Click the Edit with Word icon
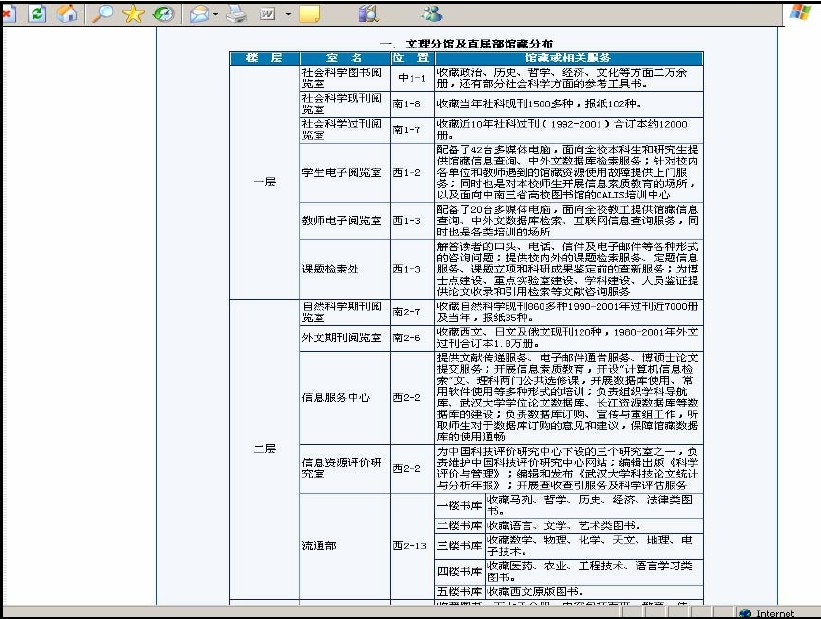 click(x=268, y=14)
